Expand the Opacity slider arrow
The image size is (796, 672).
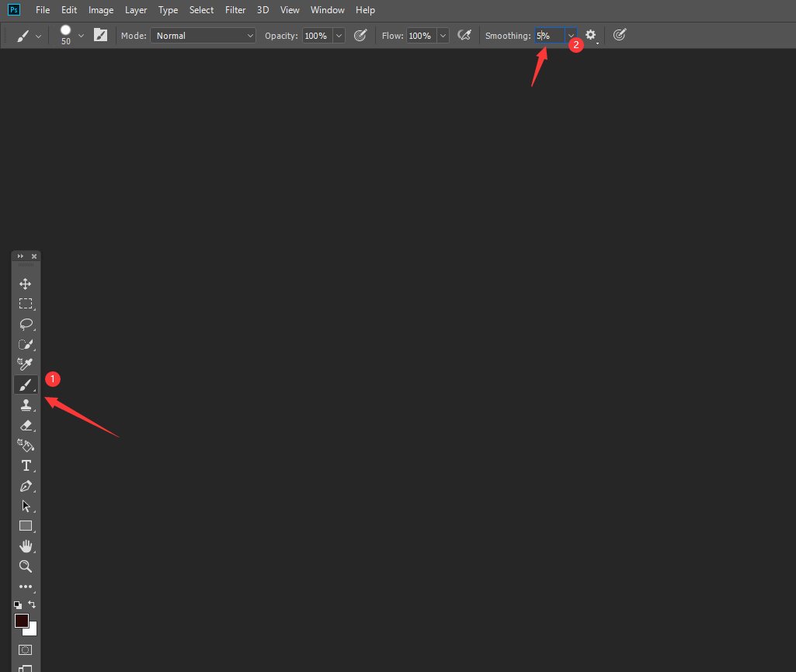339,36
